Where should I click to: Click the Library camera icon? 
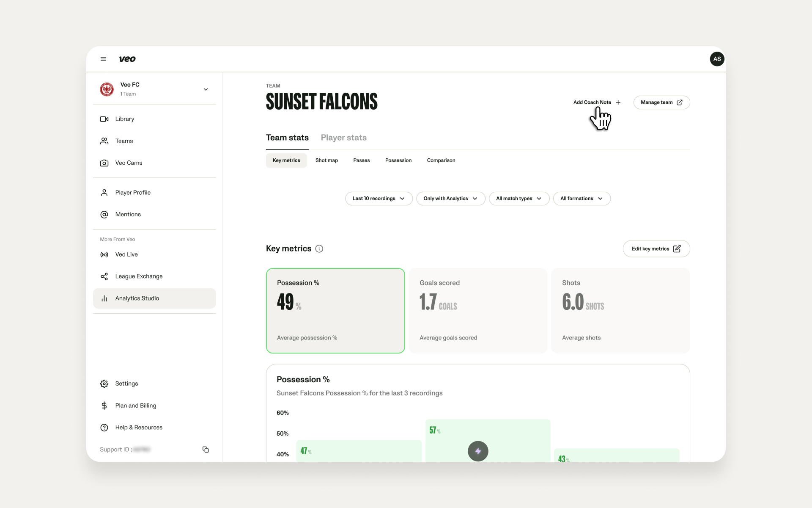104,119
